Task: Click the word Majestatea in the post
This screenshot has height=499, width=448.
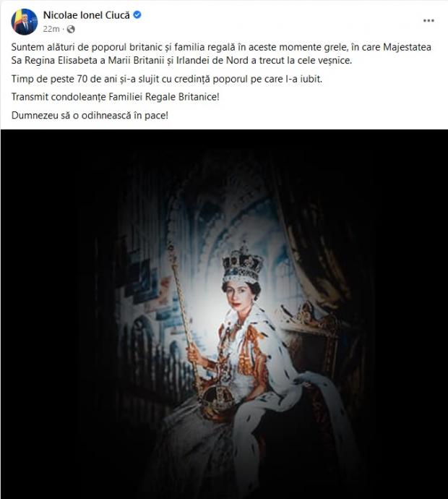Action: coord(408,48)
